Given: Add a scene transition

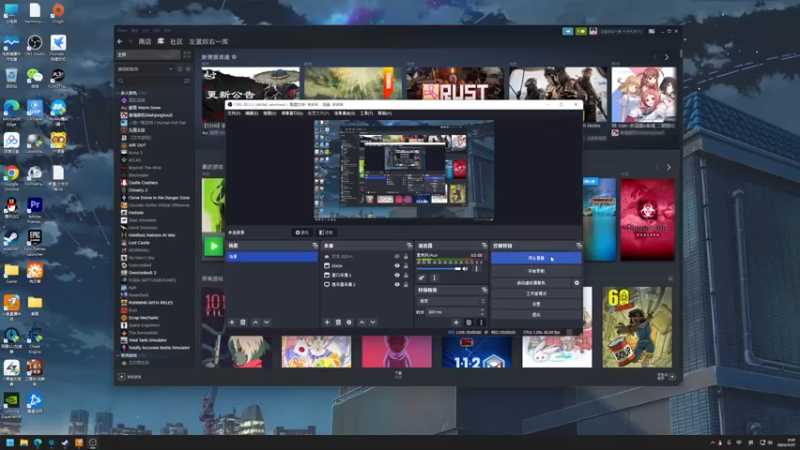Looking at the screenshot, I should coord(456,322).
